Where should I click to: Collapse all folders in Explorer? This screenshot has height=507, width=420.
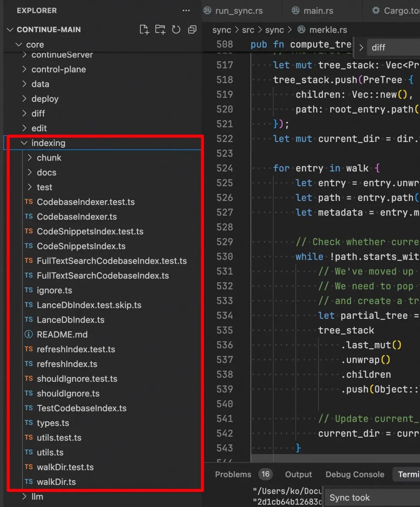(x=192, y=30)
